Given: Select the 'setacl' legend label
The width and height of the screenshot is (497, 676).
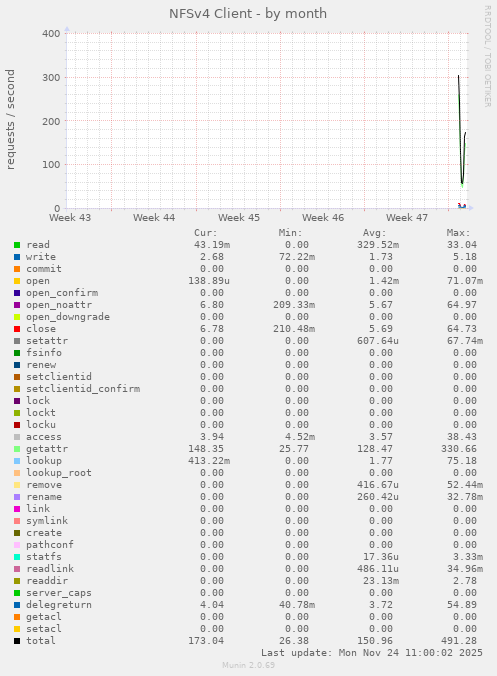Looking at the screenshot, I should click(x=44, y=629).
